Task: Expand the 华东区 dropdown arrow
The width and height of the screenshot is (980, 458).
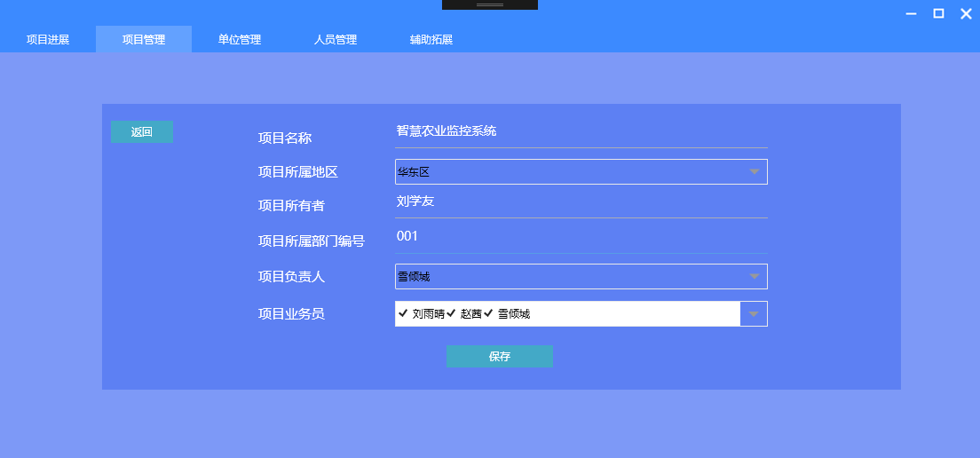Action: point(755,172)
